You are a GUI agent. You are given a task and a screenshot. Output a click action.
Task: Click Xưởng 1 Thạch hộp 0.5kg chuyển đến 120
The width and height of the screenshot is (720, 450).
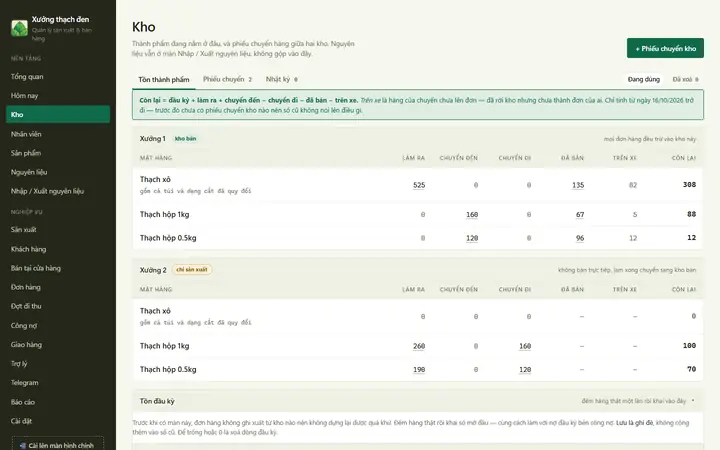click(x=472, y=238)
